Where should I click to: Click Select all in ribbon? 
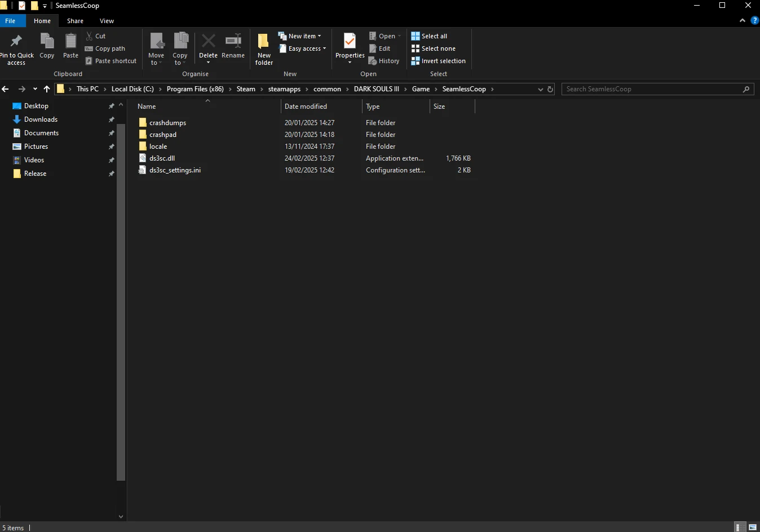tap(430, 36)
